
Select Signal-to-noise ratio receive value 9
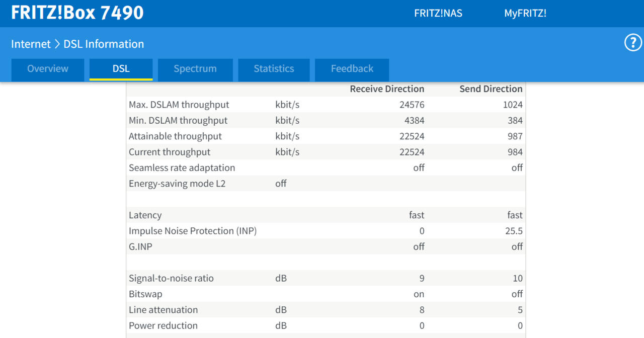click(x=422, y=278)
